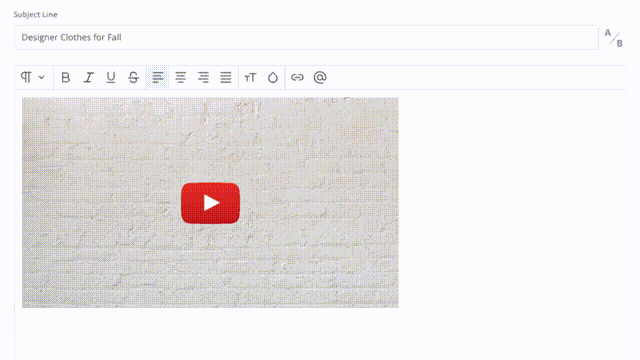Justify the text alignment
Image resolution: width=640 pixels, height=360 pixels.
pos(226,77)
